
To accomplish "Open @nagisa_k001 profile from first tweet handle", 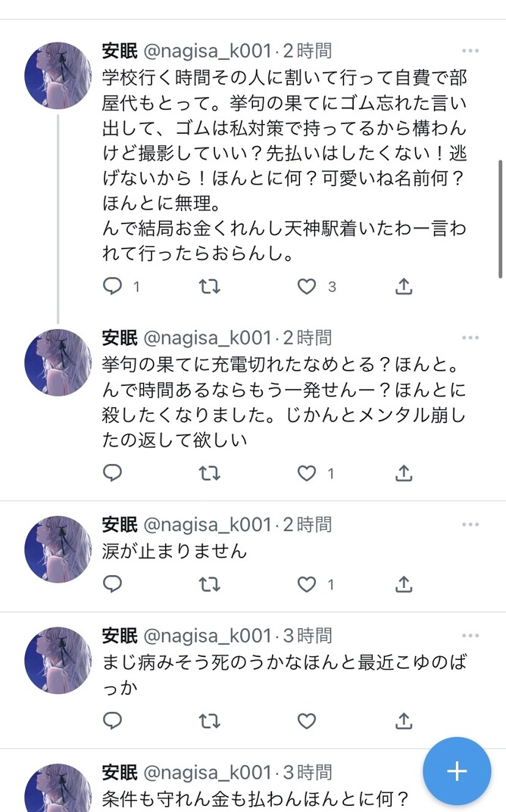I will tap(208, 51).
